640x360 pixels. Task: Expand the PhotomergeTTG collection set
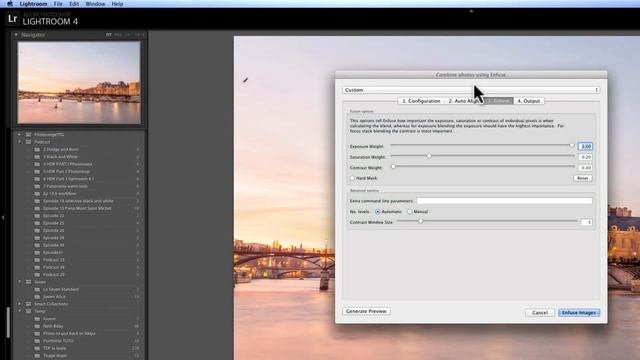(19, 134)
